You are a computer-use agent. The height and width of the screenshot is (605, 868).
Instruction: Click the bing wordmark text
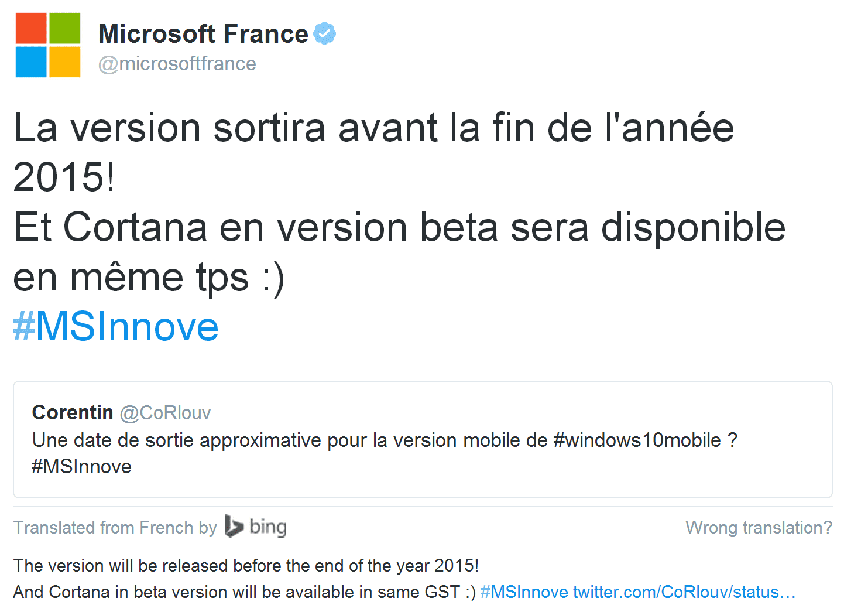click(268, 527)
